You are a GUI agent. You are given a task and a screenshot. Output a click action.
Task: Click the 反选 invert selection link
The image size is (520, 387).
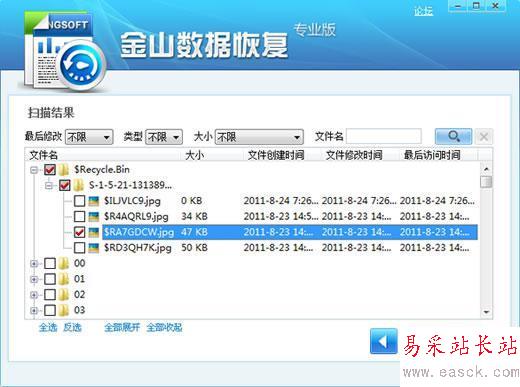[x=72, y=328]
